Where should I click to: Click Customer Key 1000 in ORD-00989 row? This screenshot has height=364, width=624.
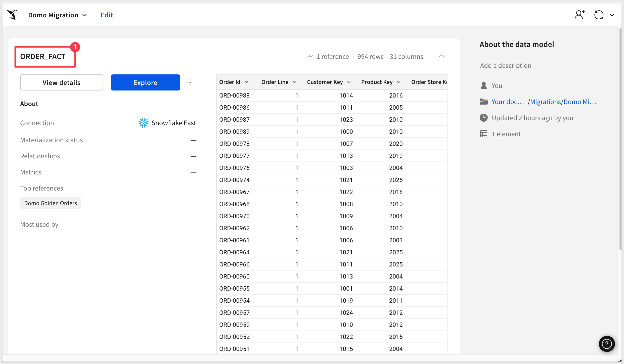click(346, 132)
